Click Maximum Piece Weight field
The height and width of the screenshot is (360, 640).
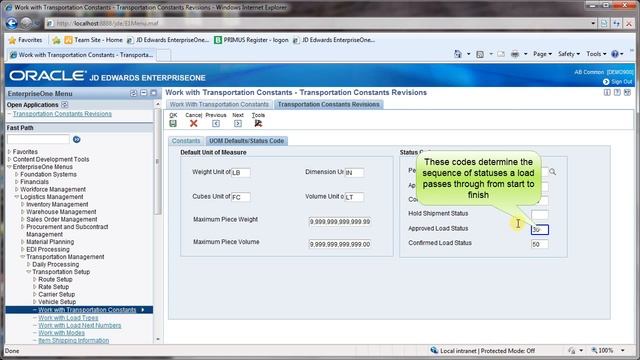click(x=340, y=222)
